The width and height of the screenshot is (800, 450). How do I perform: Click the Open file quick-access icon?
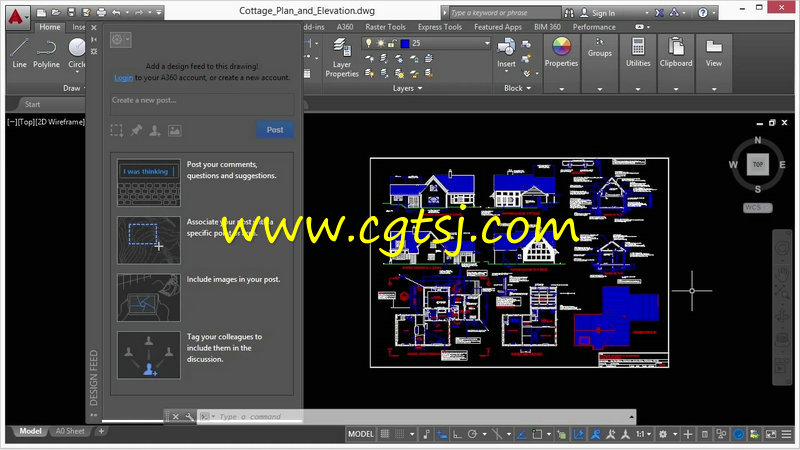point(56,12)
